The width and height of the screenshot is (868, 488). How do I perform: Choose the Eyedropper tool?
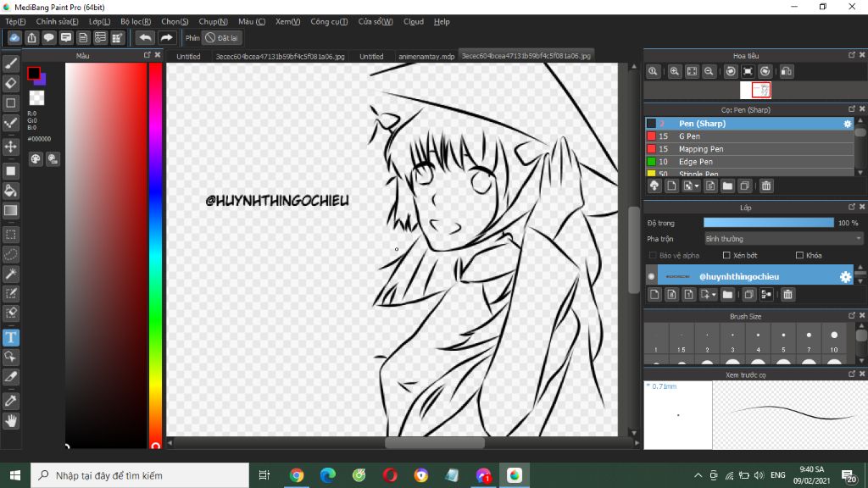coord(11,400)
